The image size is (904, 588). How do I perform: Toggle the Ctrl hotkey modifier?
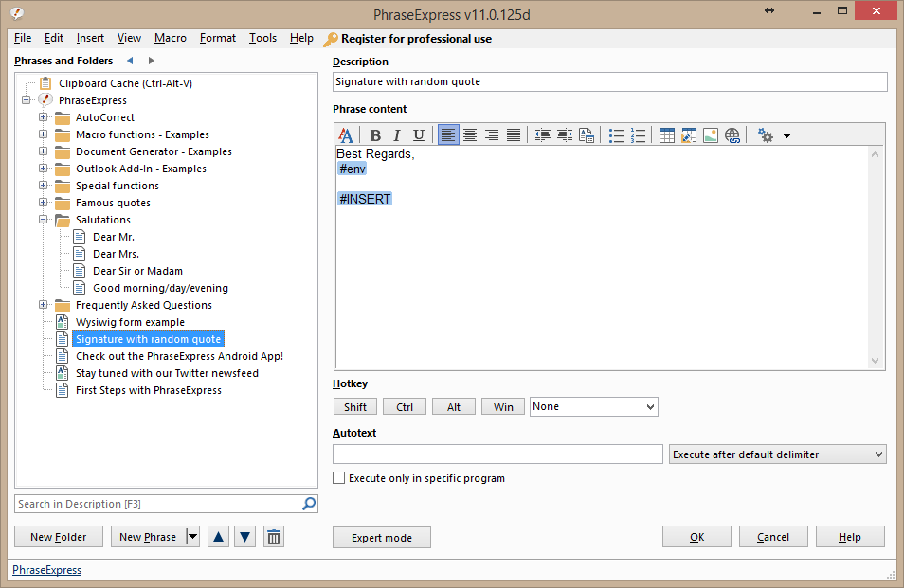click(x=405, y=407)
